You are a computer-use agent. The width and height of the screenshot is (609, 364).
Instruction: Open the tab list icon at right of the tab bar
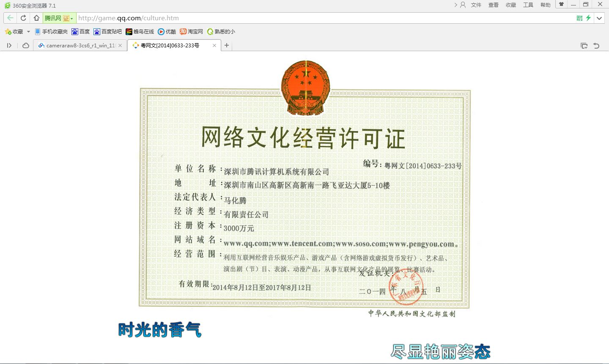tap(584, 46)
